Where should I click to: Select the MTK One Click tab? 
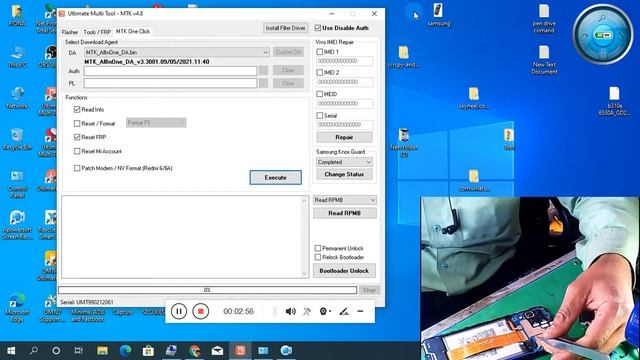[133, 31]
